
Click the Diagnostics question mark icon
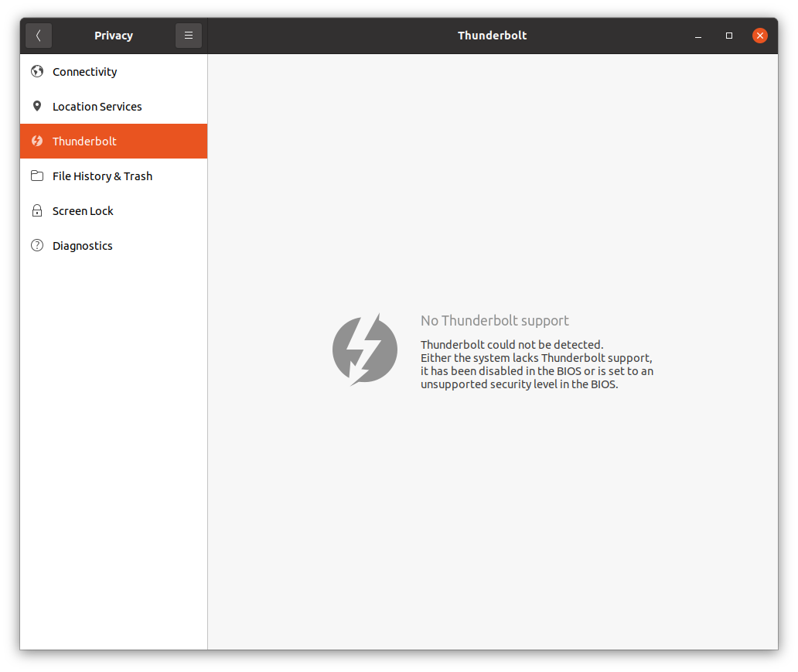36,245
